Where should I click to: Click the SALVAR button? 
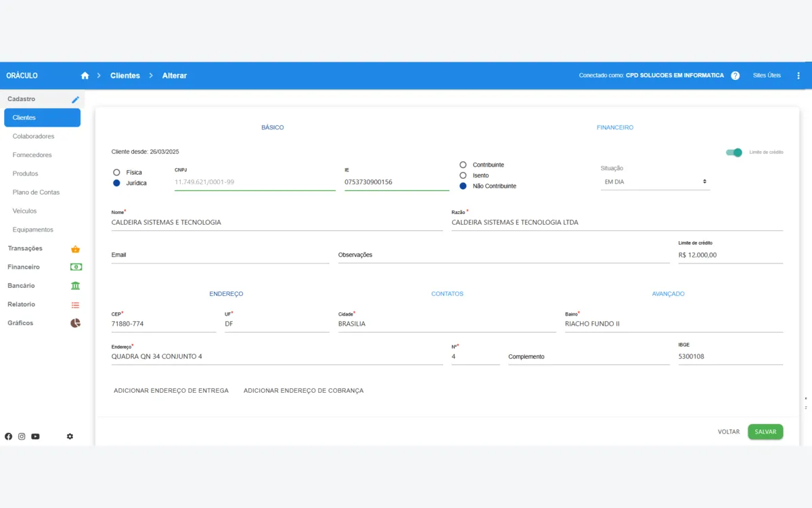pos(765,432)
